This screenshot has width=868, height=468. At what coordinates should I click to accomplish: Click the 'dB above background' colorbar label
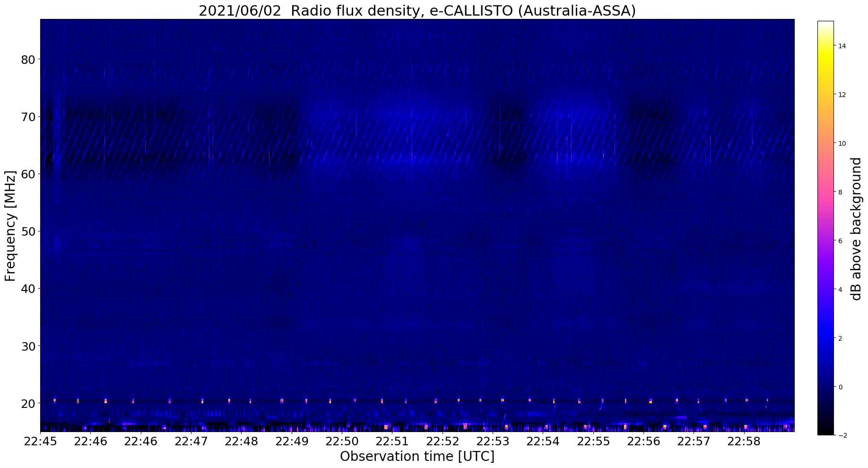point(856,229)
